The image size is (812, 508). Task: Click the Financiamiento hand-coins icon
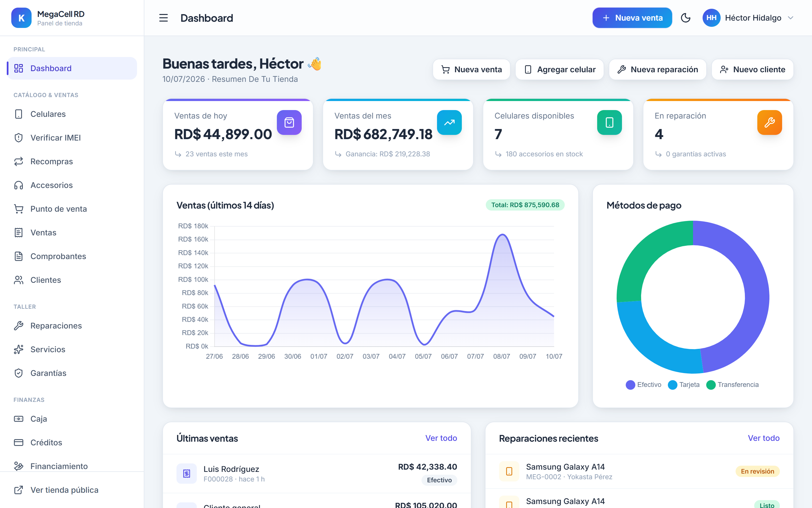tap(19, 466)
